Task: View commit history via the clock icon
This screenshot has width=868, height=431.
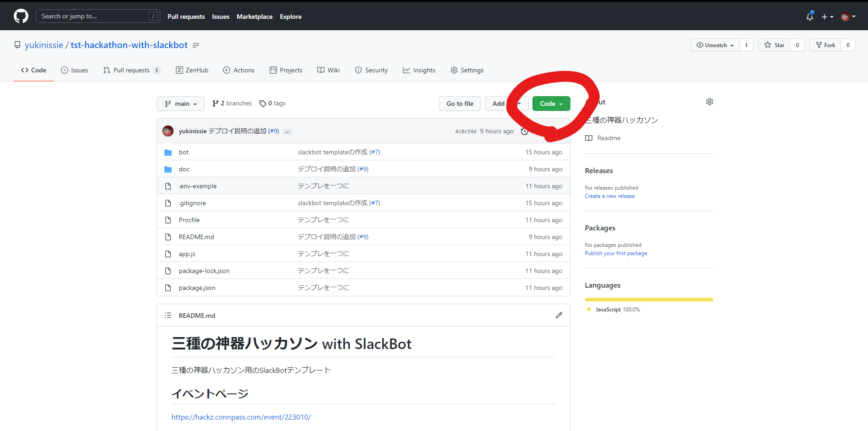Action: pyautogui.click(x=525, y=131)
